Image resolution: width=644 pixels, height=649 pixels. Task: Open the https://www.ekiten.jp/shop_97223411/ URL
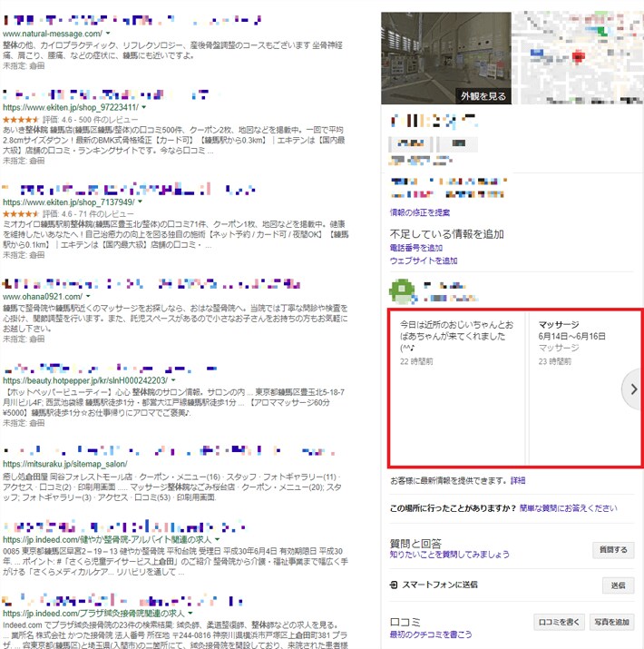[x=71, y=107]
